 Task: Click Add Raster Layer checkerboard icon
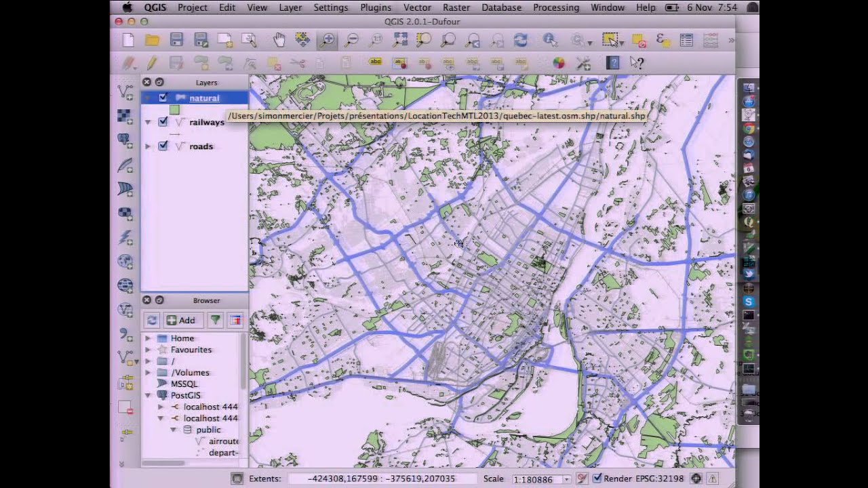(125, 117)
